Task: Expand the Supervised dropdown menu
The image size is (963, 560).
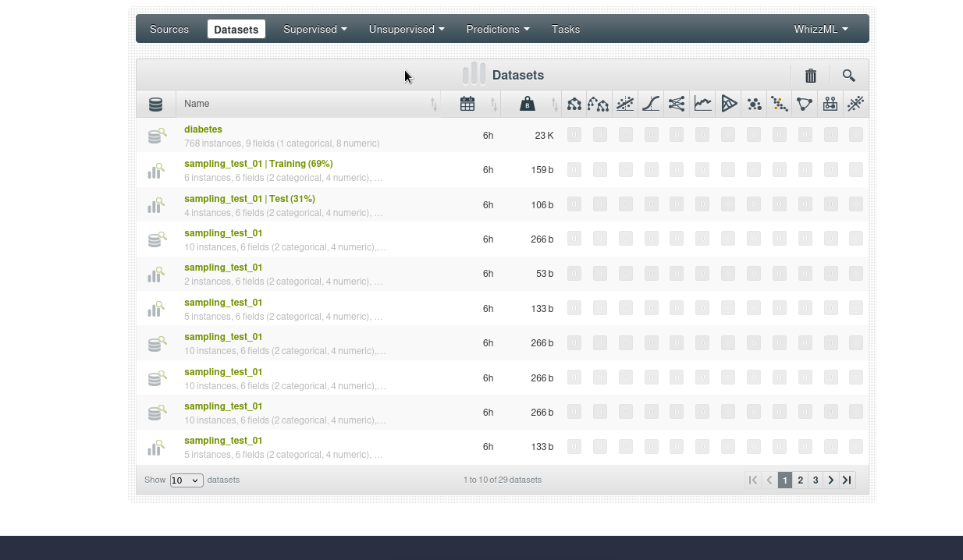Action: (314, 29)
